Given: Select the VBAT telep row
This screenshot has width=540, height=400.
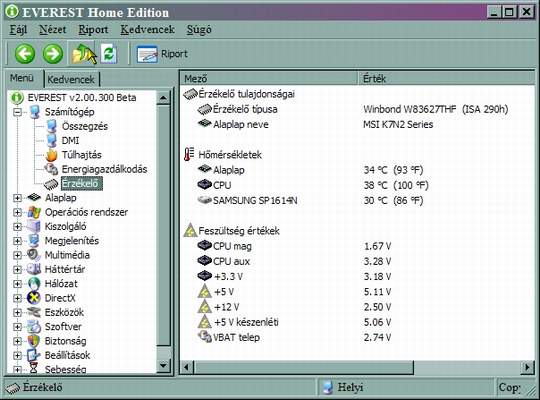Looking at the screenshot, I should 356,337.
